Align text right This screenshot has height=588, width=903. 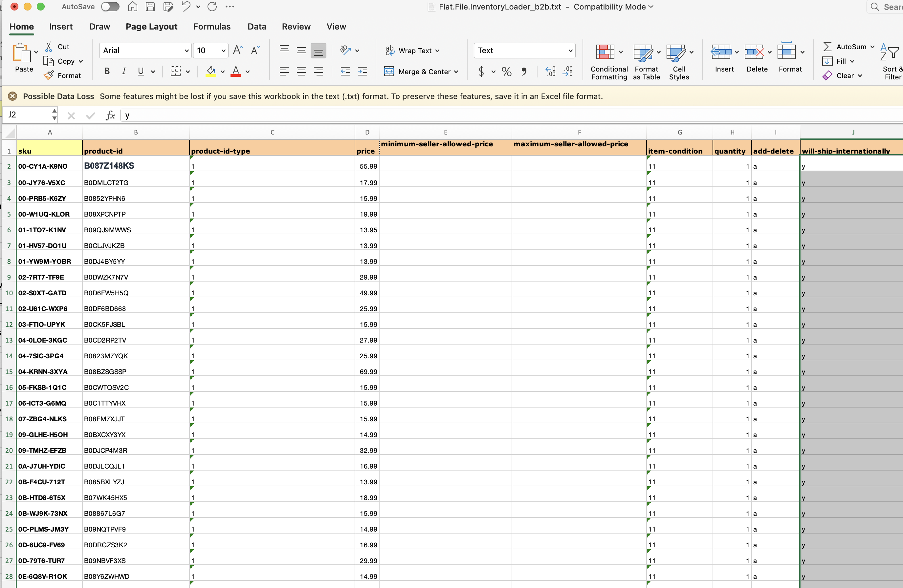point(318,71)
